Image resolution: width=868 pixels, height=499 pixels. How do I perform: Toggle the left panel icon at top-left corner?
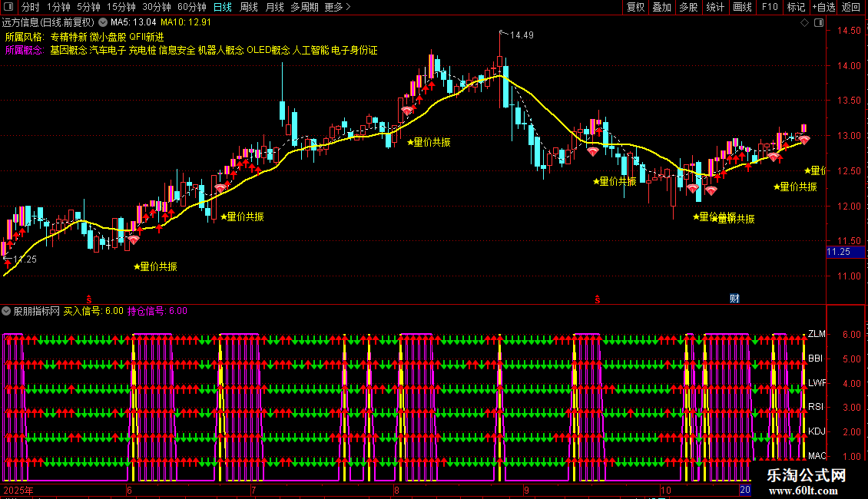pyautogui.click(x=8, y=7)
